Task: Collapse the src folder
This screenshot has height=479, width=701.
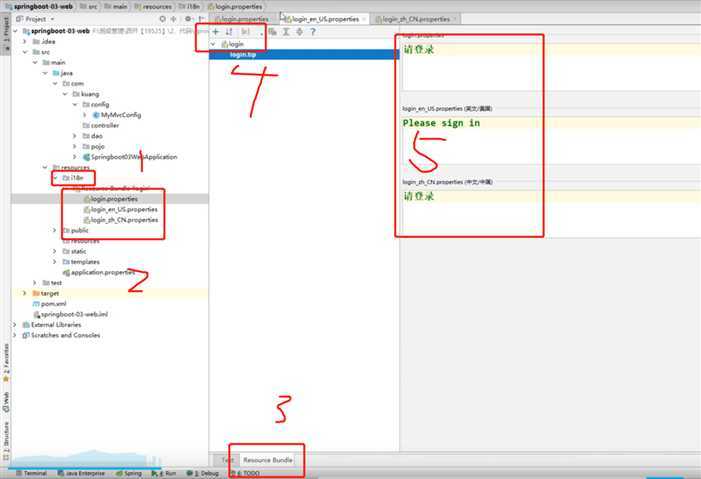Action: (25, 52)
